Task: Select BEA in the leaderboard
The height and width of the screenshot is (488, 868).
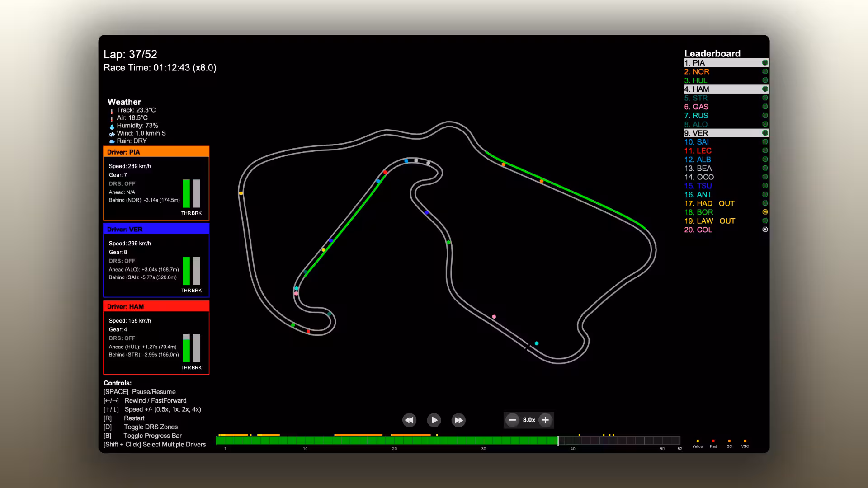Action: tap(726, 168)
